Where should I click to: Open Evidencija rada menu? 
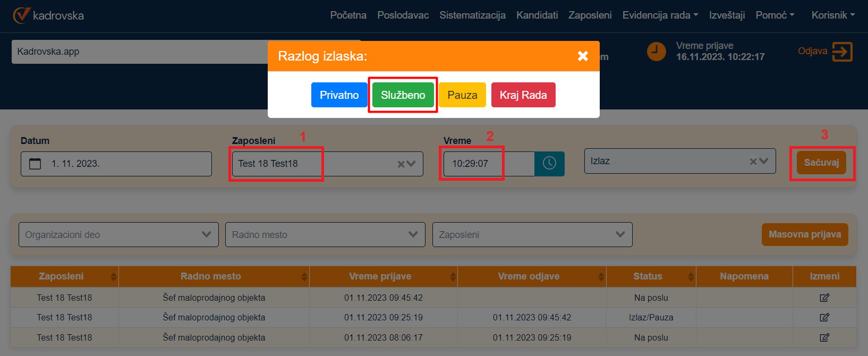point(660,15)
